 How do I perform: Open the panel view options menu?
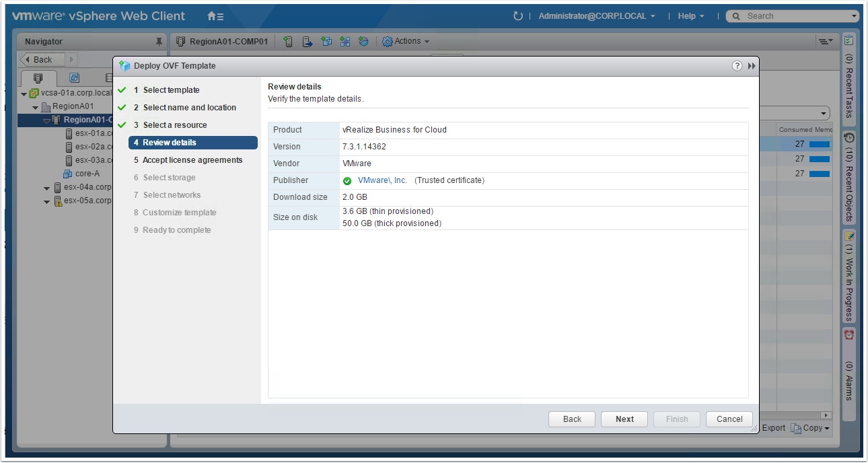(x=826, y=42)
